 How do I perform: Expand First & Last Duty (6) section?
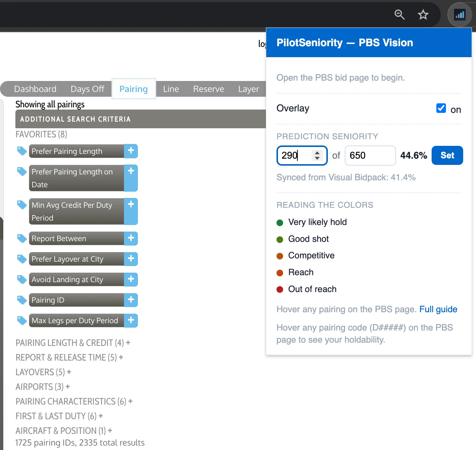[59, 416]
